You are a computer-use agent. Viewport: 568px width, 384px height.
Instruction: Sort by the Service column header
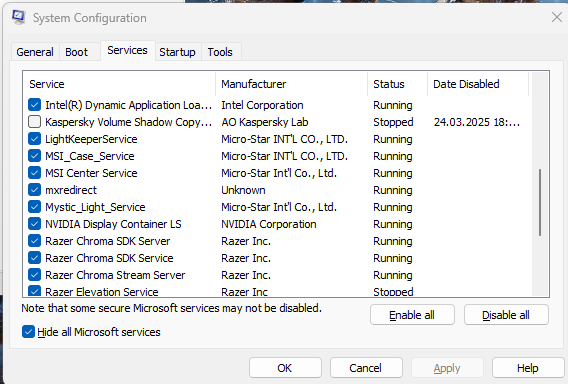click(119, 84)
